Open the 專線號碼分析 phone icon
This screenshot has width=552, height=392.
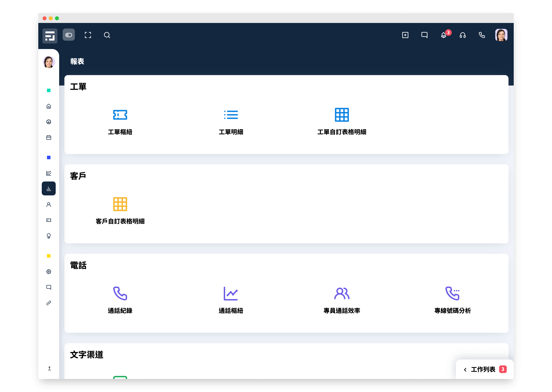[452, 293]
